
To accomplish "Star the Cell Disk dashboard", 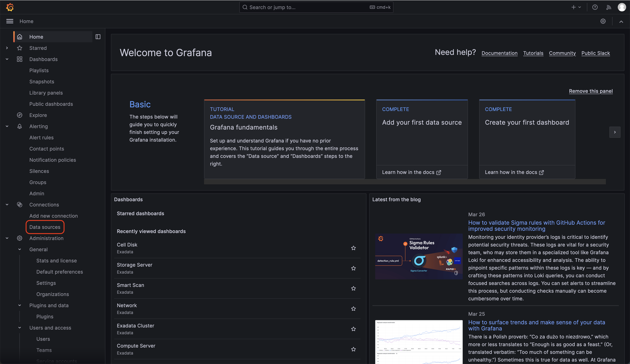I will click(353, 248).
